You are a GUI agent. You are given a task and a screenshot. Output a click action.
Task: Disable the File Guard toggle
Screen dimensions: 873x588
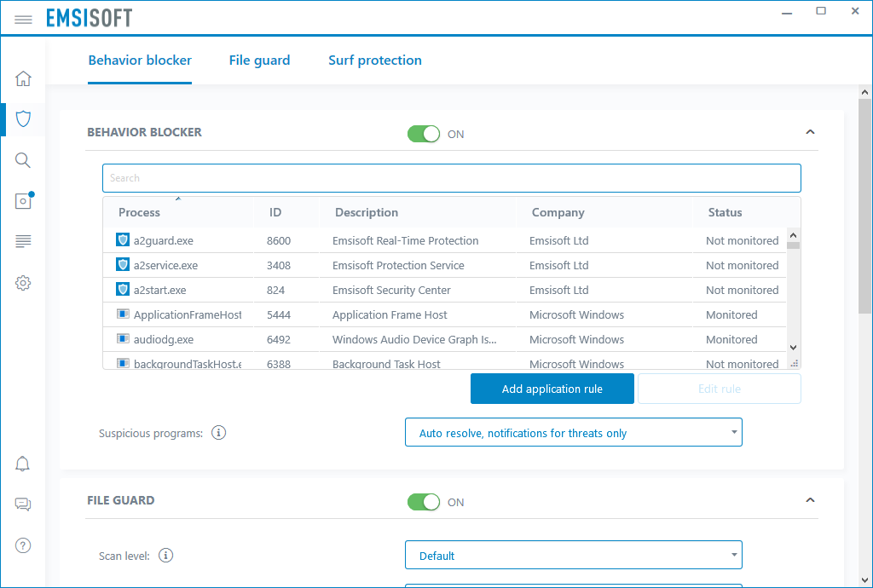(x=424, y=502)
